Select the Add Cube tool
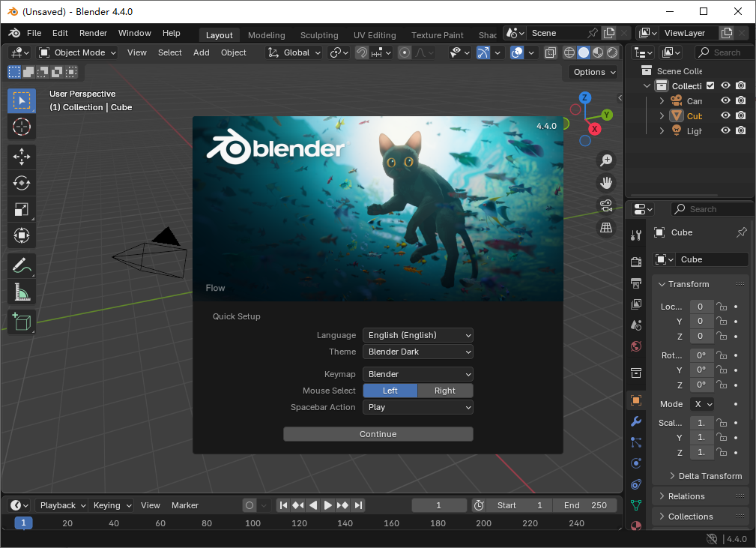Image resolution: width=756 pixels, height=548 pixels. 22,322
